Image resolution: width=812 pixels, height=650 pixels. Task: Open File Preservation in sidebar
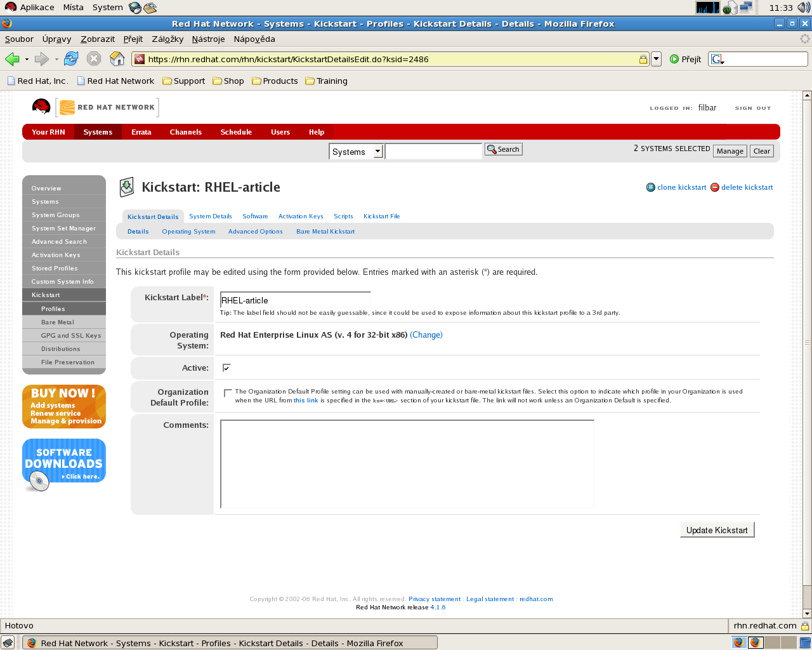[64, 362]
